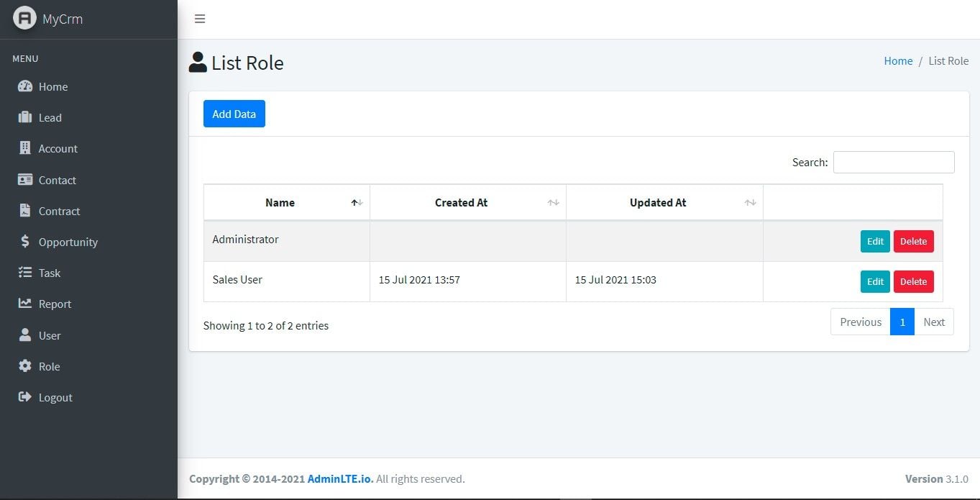Open Task menu item
The width and height of the screenshot is (980, 500).
pyautogui.click(x=88, y=273)
